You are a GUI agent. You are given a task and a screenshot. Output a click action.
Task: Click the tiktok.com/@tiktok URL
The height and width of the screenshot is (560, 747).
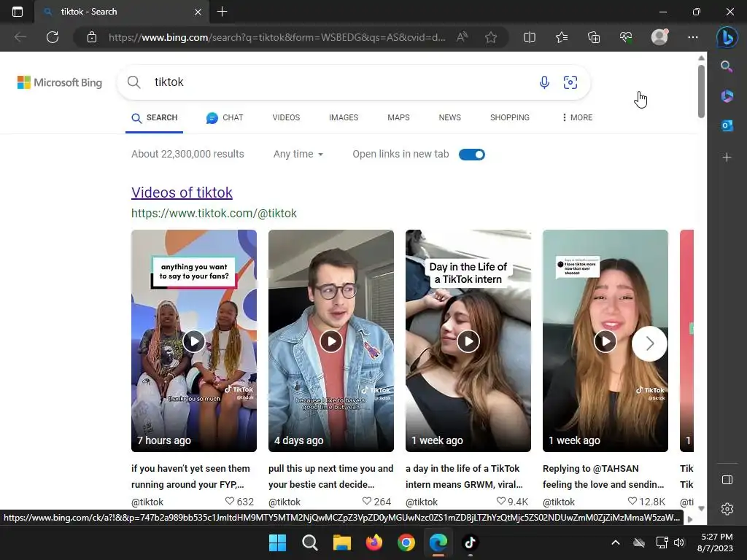click(214, 214)
